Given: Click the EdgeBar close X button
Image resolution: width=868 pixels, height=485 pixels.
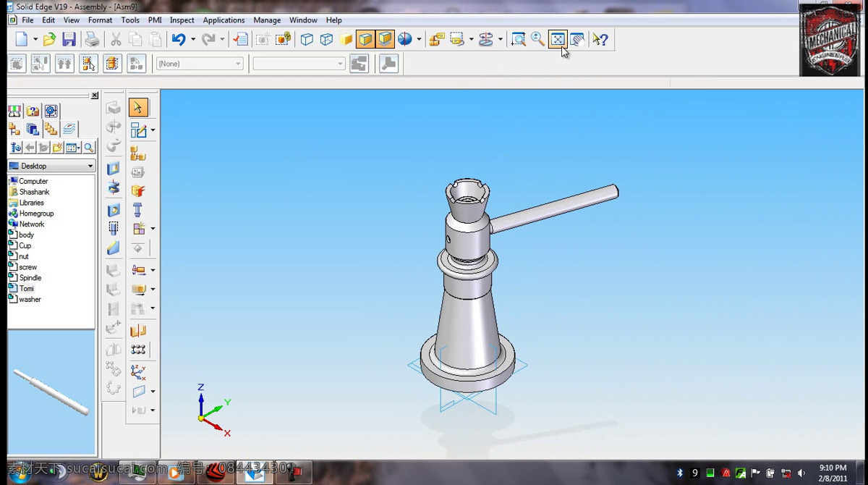Looking at the screenshot, I should click(x=95, y=96).
